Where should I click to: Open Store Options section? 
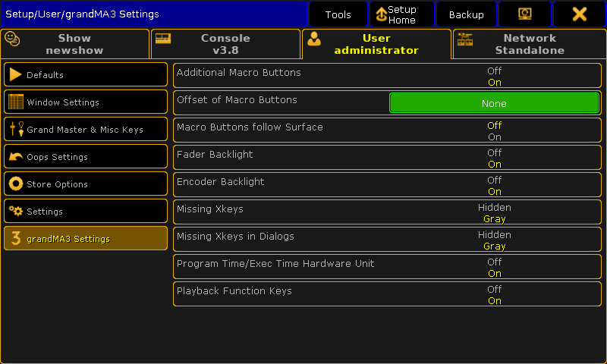point(86,184)
